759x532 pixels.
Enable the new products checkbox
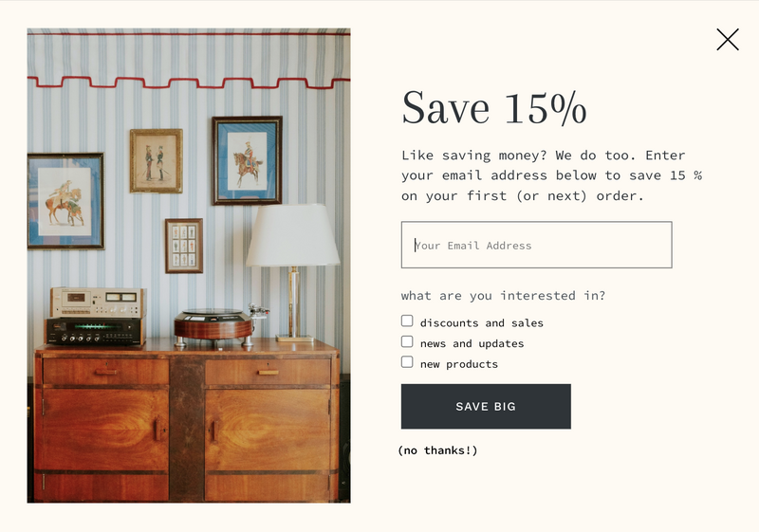(407, 362)
